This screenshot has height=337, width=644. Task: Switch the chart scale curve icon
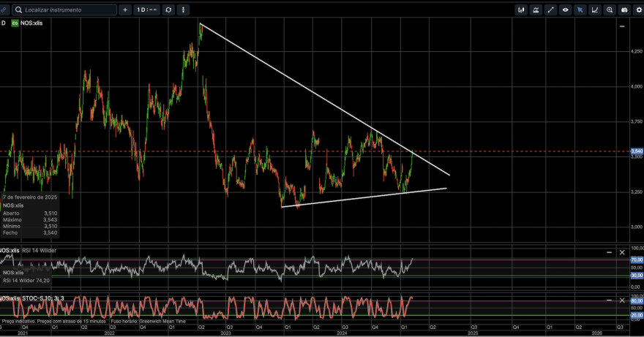pyautogui.click(x=595, y=10)
